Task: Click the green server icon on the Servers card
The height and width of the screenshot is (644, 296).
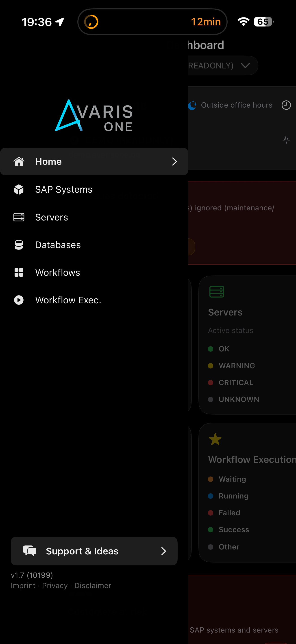Action: coord(217,292)
